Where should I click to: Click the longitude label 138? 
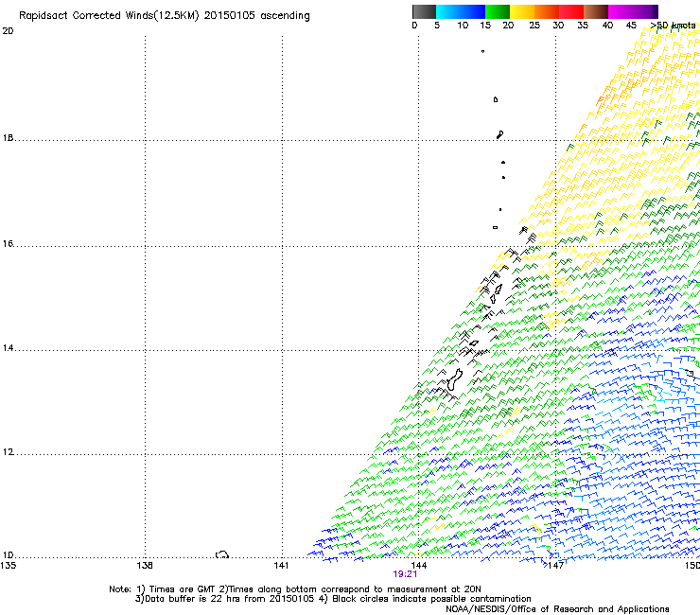tap(145, 566)
